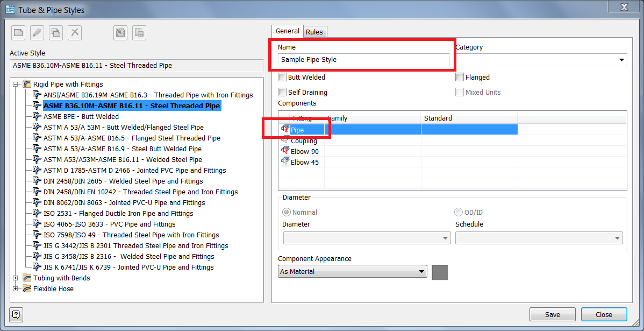The image size is (644, 331).
Task: Click the appearance color swatch beside As Material
Action: (440, 272)
